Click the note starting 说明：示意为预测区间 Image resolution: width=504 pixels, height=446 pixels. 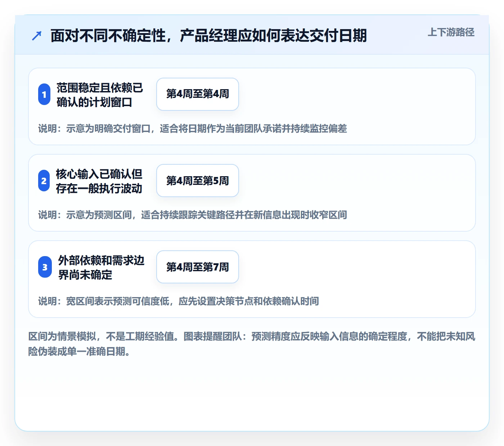(193, 215)
